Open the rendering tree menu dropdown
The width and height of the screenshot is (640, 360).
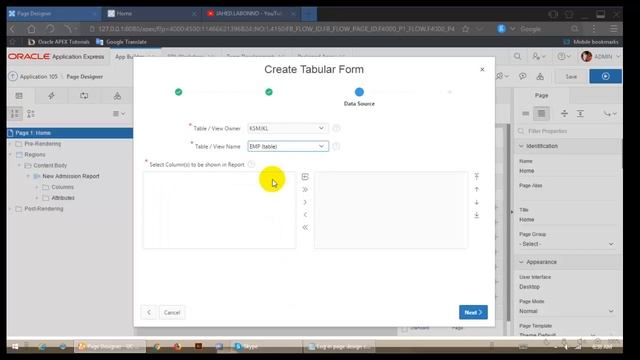click(x=119, y=113)
